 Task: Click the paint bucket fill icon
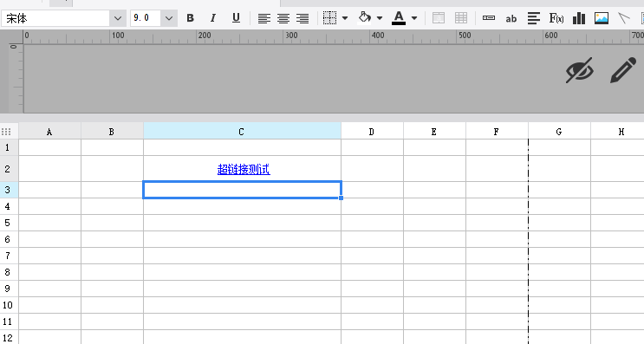point(364,18)
